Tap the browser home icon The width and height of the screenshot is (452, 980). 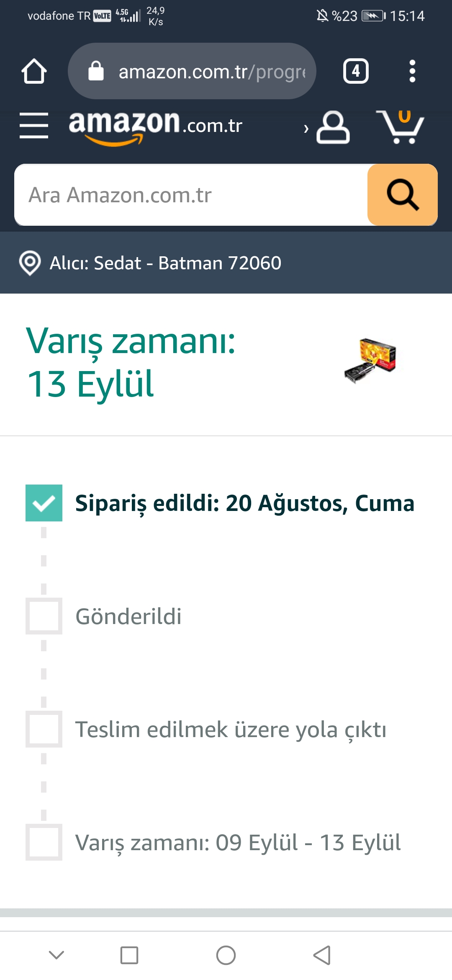coord(34,71)
